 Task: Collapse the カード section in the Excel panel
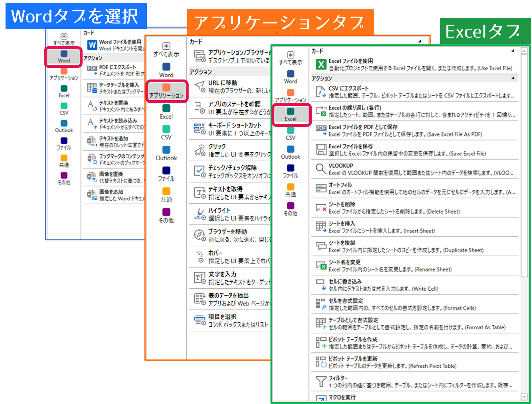pos(513,51)
